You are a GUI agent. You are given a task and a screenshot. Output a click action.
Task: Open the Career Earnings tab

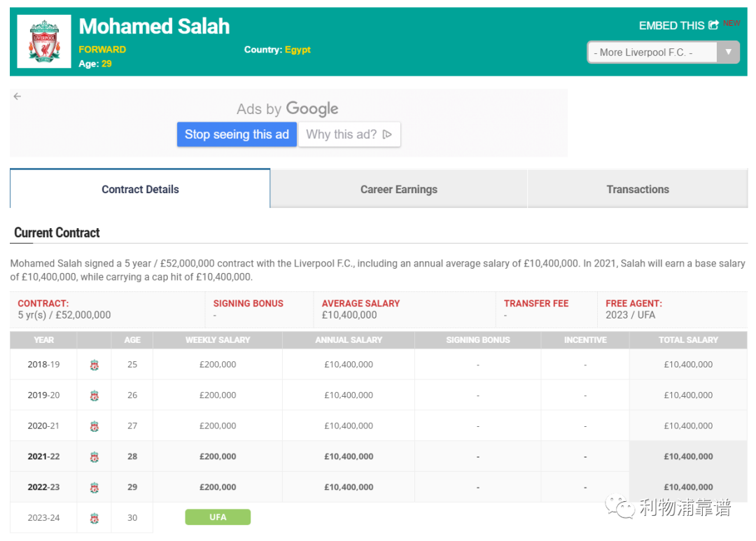[399, 189]
